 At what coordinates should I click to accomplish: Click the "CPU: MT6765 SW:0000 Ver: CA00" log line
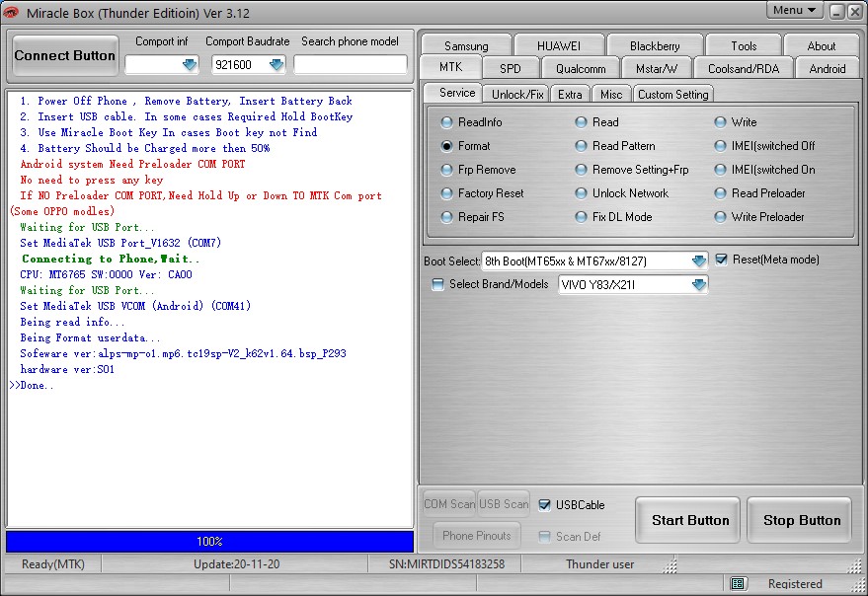pyautogui.click(x=107, y=274)
